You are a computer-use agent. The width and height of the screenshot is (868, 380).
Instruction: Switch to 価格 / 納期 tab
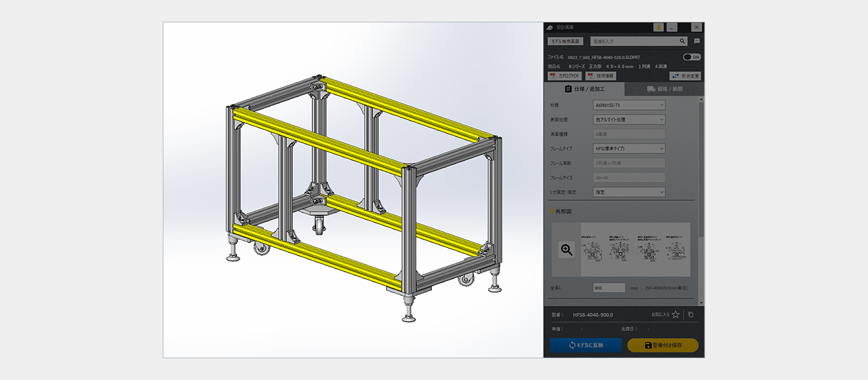click(665, 89)
